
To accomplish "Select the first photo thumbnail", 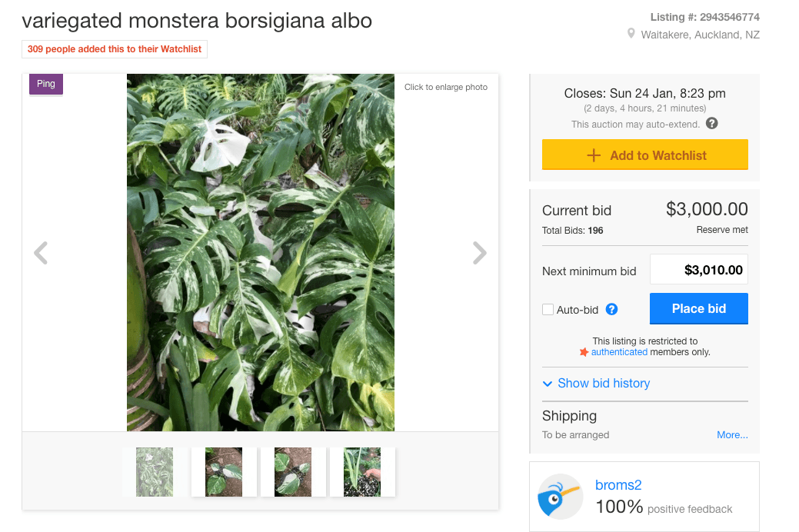I will point(155,471).
